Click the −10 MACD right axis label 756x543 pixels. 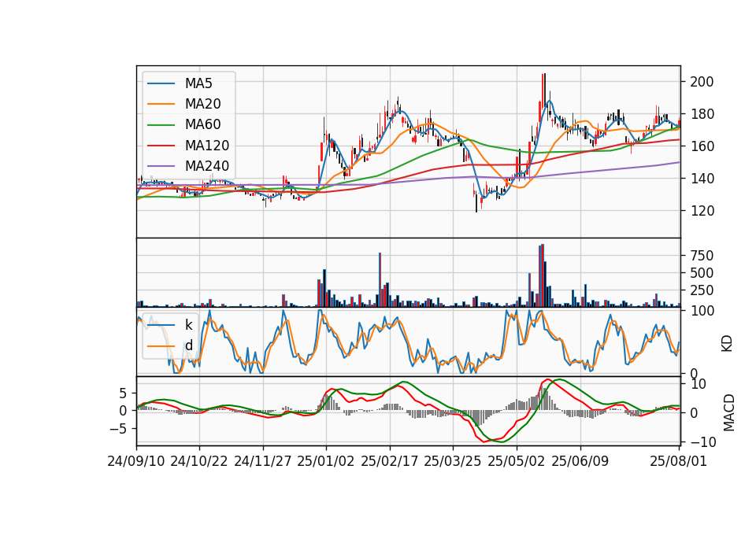coord(703,441)
